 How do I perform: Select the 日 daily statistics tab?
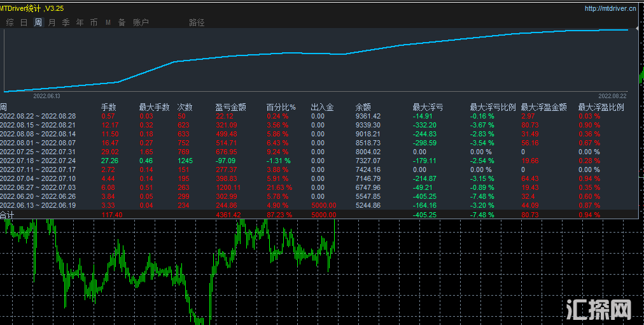click(x=24, y=23)
